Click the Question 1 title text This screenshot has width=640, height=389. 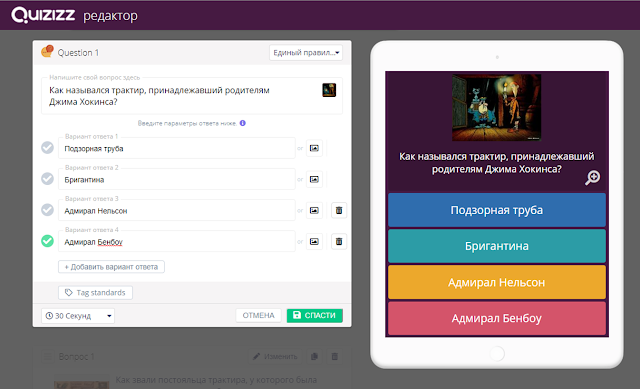pyautogui.click(x=78, y=53)
